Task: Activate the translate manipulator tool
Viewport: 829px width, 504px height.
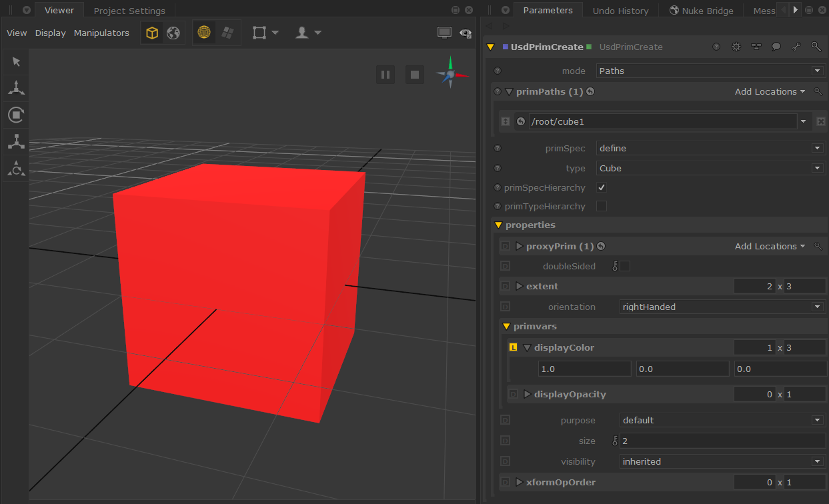Action: 16,87
